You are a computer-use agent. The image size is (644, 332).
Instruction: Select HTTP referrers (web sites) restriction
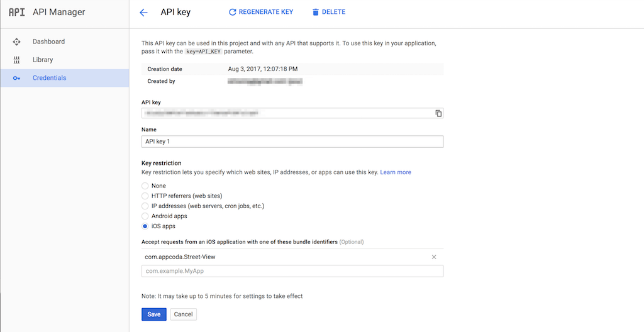(145, 196)
